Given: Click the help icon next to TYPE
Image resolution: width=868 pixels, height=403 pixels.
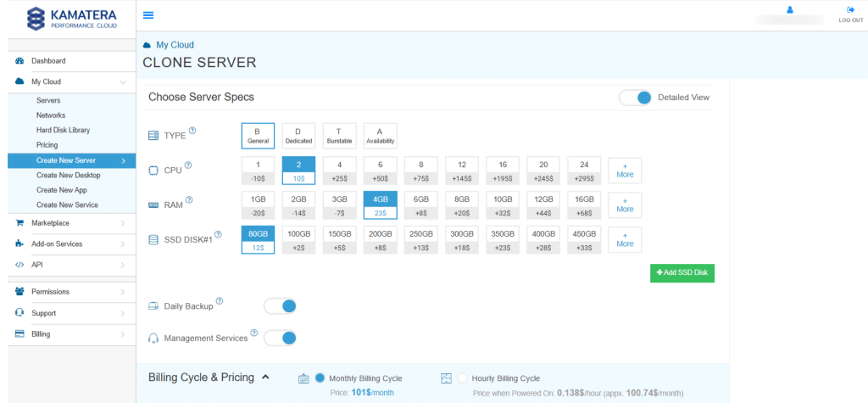Looking at the screenshot, I should (192, 131).
